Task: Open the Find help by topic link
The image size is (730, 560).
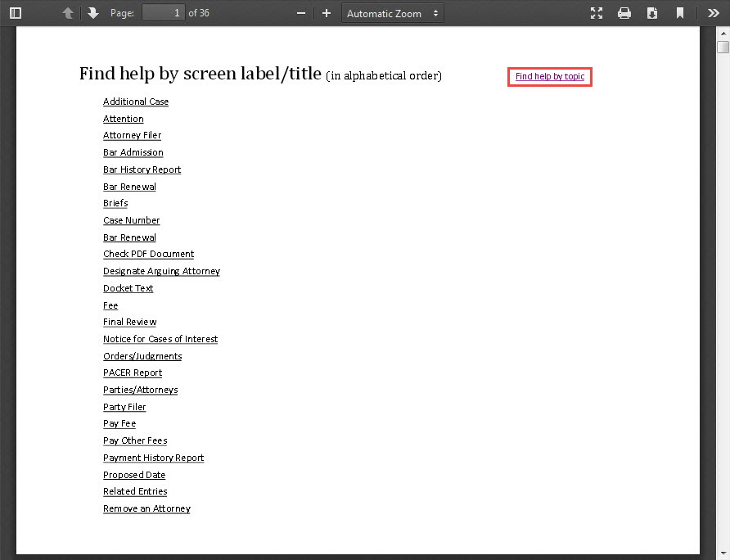Action: (550, 77)
